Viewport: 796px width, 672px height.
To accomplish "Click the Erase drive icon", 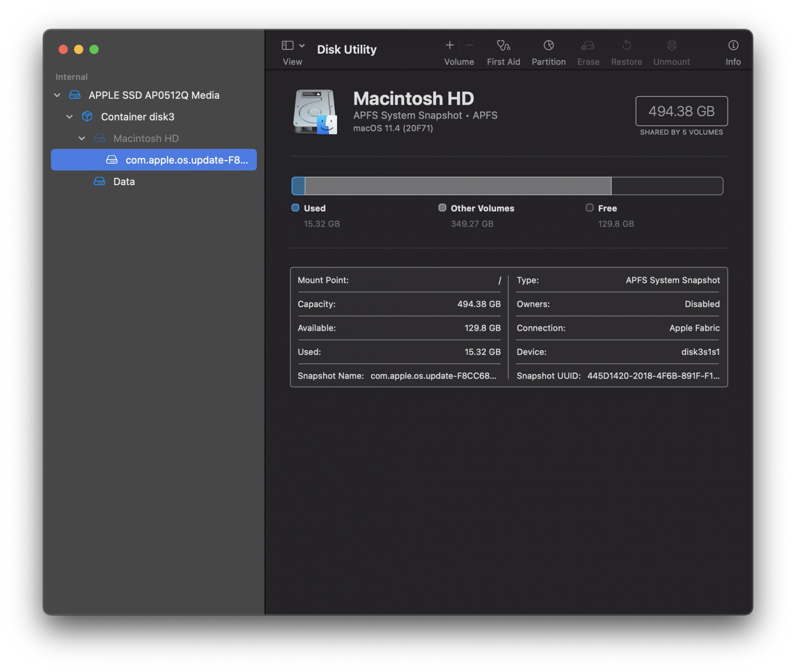I will [x=588, y=45].
